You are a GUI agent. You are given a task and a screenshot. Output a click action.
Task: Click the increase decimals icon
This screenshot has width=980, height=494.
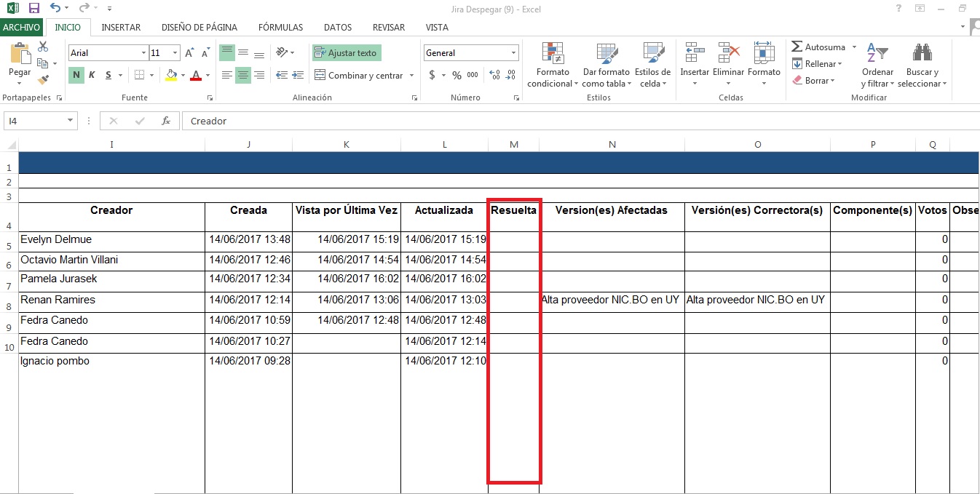[x=495, y=75]
